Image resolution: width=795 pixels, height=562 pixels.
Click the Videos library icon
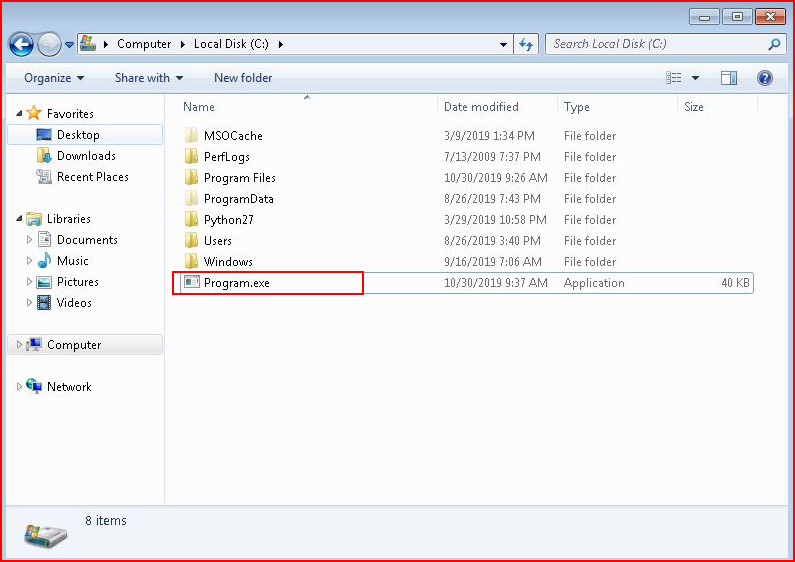pos(45,303)
